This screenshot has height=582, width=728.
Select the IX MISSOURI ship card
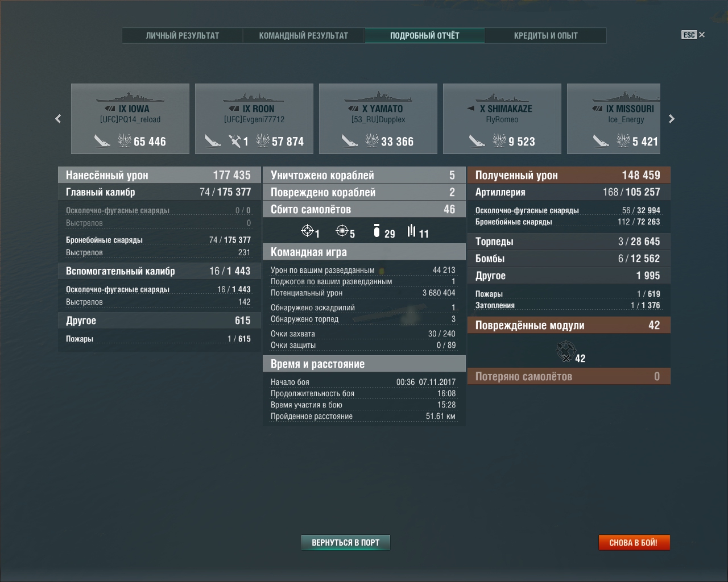[x=614, y=119]
